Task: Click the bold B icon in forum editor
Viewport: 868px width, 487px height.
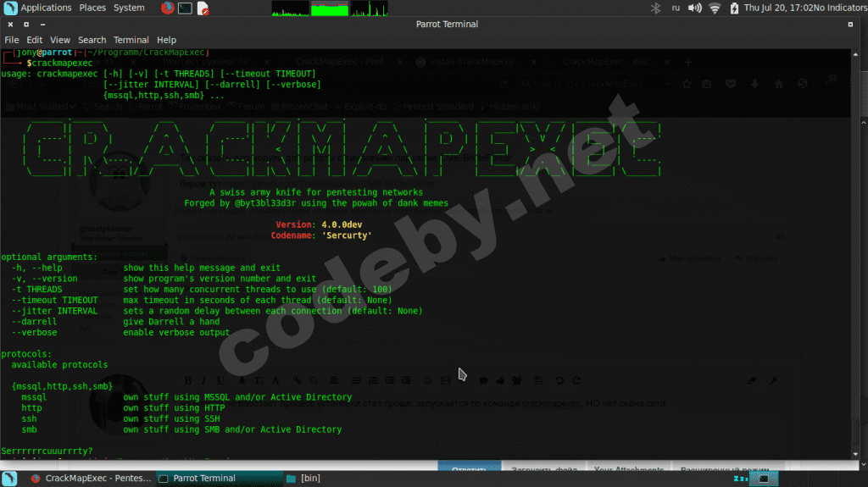Action: [187, 381]
